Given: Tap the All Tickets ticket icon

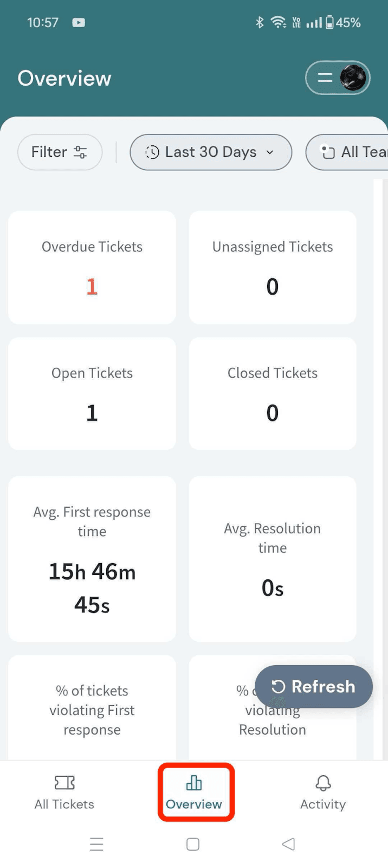Looking at the screenshot, I should 64,782.
